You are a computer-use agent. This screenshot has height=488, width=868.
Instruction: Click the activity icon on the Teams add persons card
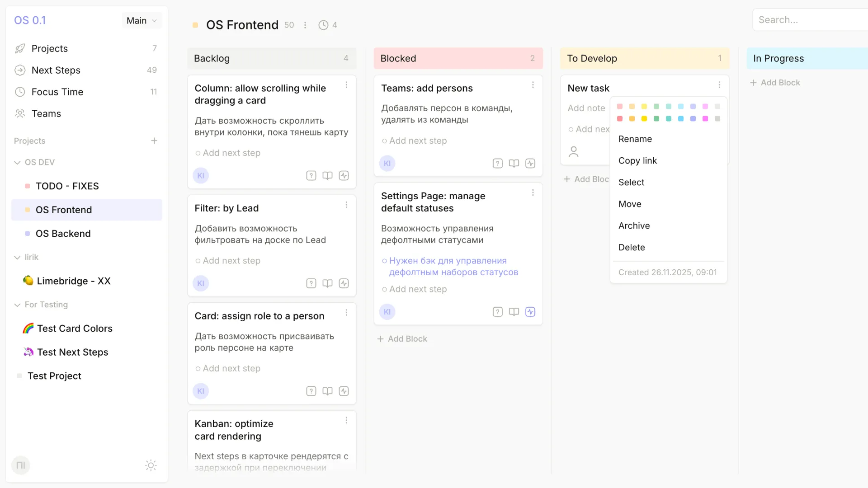tap(530, 163)
